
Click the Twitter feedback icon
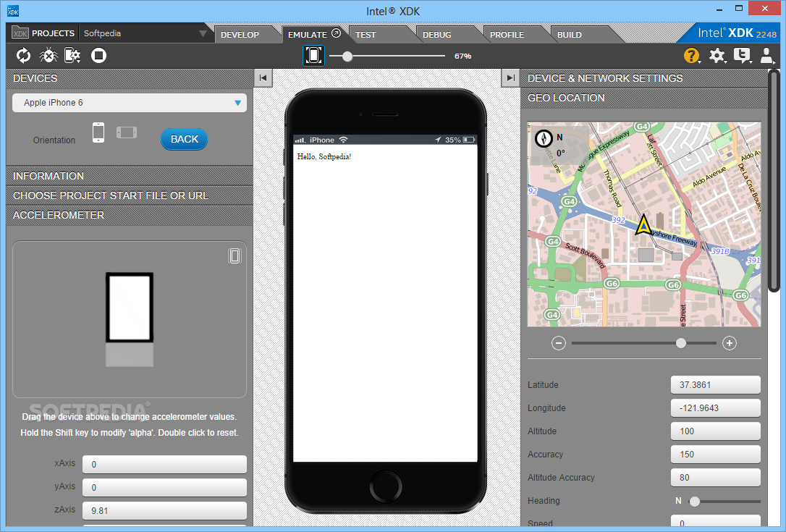click(x=742, y=55)
